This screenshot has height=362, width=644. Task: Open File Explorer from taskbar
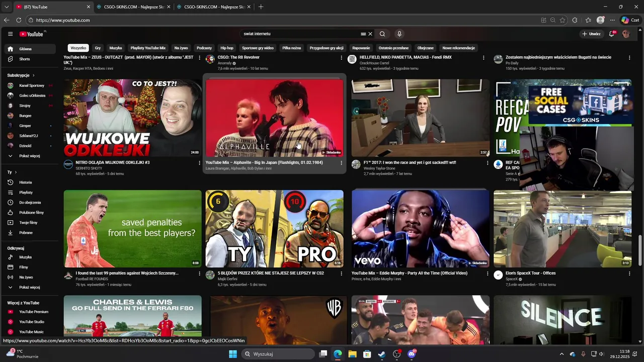352,354
